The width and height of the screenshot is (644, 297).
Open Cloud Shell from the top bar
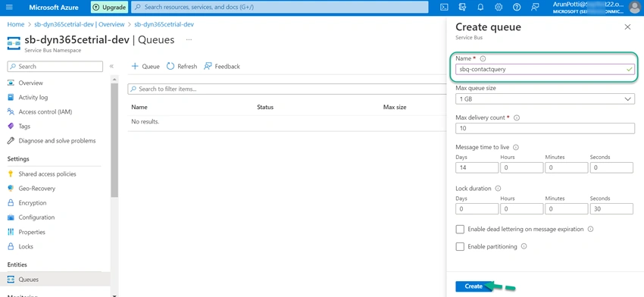[443, 7]
